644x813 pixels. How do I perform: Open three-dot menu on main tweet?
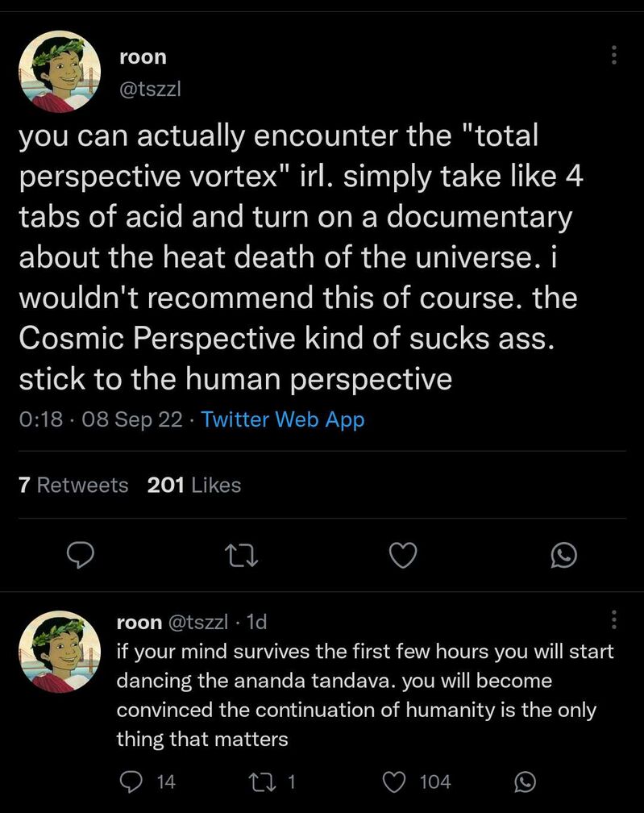614,55
